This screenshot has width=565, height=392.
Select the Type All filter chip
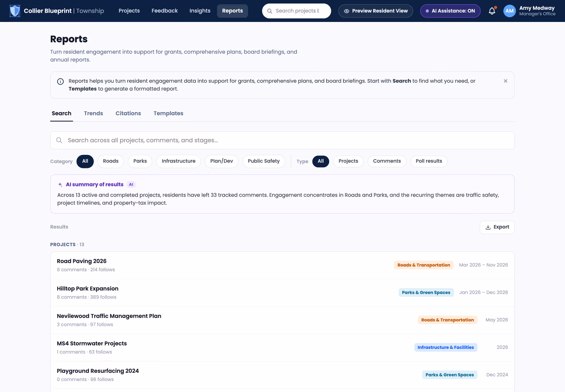(x=321, y=161)
